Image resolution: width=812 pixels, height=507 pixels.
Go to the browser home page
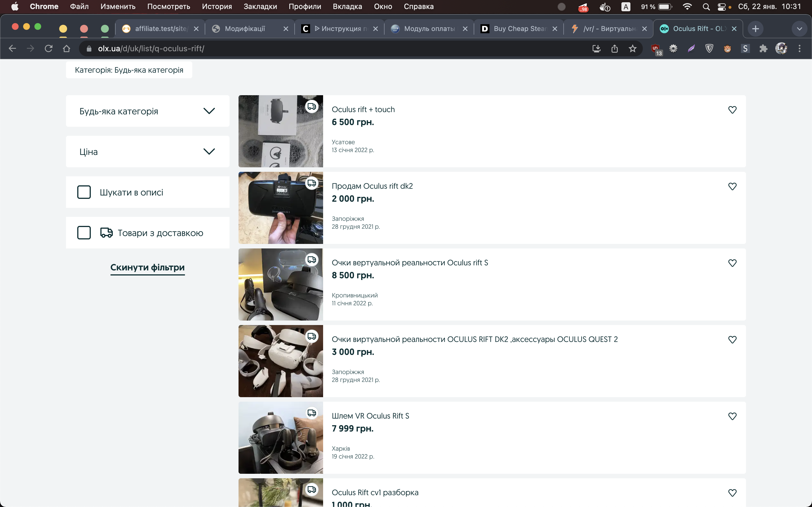67,49
